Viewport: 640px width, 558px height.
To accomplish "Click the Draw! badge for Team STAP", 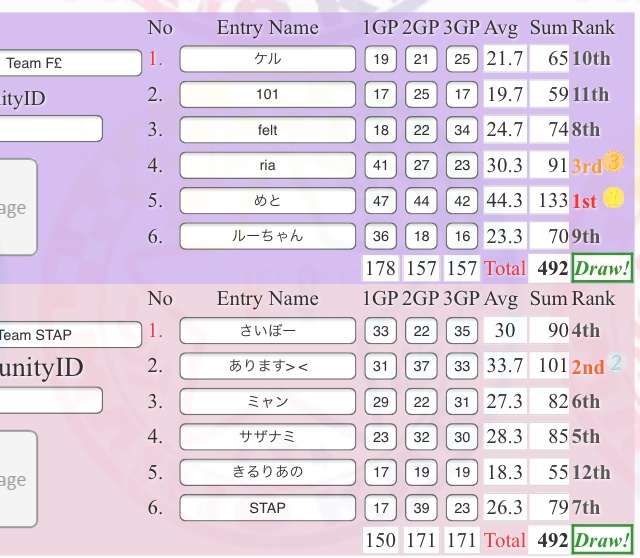I will pos(602,540).
